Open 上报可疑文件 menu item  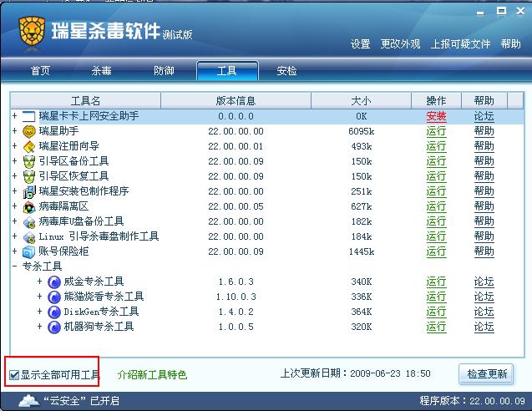click(x=460, y=44)
